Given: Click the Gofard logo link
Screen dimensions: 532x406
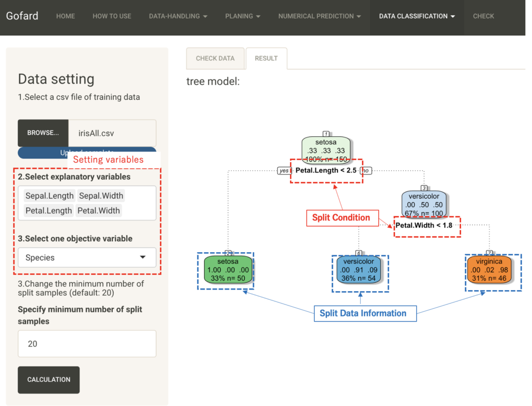Looking at the screenshot, I should click(x=22, y=16).
